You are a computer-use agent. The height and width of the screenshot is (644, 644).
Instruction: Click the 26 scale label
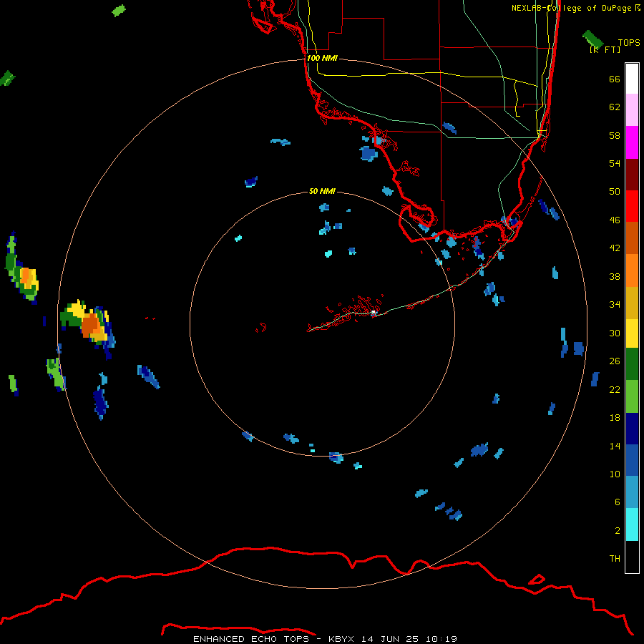click(615, 361)
